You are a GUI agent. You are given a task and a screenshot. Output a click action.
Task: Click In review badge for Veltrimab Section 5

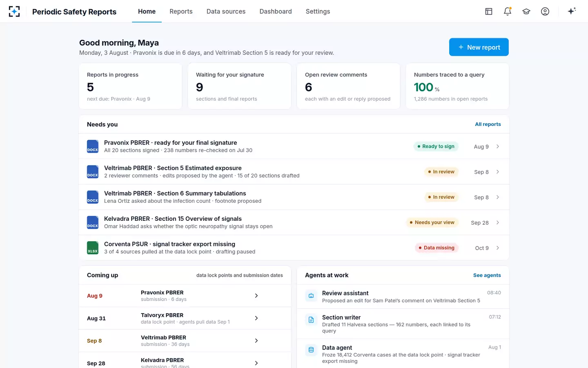(x=441, y=172)
